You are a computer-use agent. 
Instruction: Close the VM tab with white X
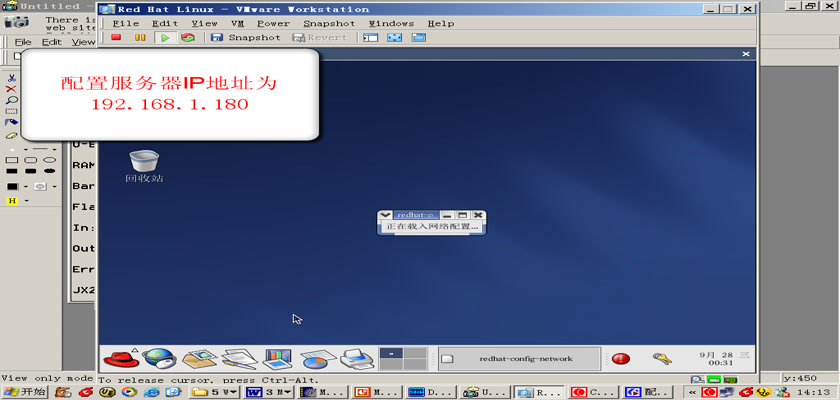[746, 54]
